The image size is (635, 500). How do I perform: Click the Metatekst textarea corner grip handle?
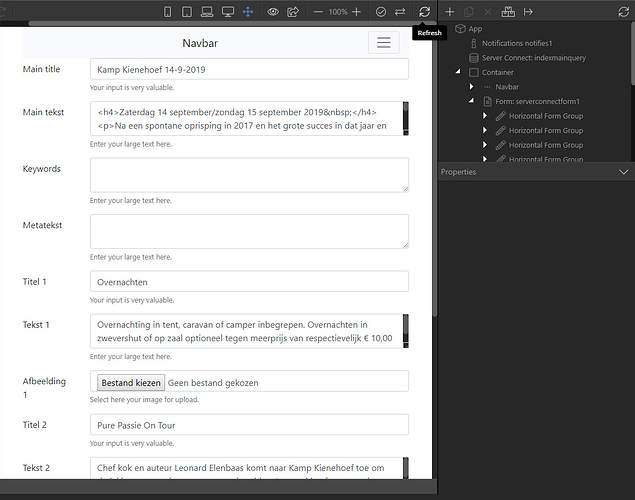[405, 245]
